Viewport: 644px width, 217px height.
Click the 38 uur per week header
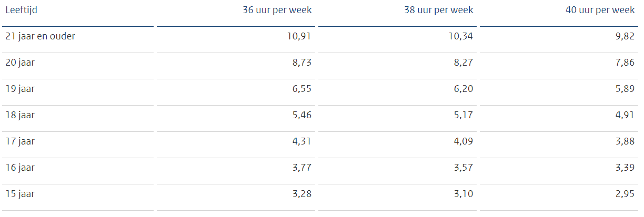pos(438,10)
